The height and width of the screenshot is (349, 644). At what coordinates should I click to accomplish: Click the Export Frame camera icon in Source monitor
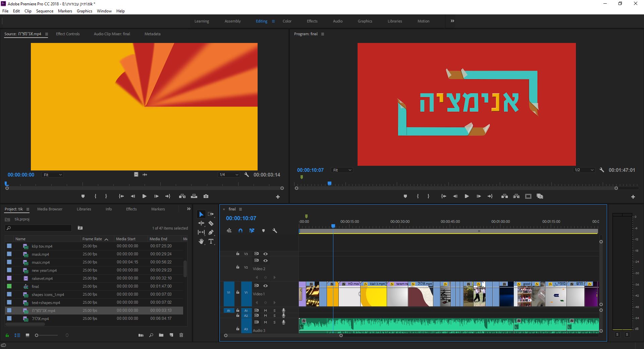pos(206,196)
